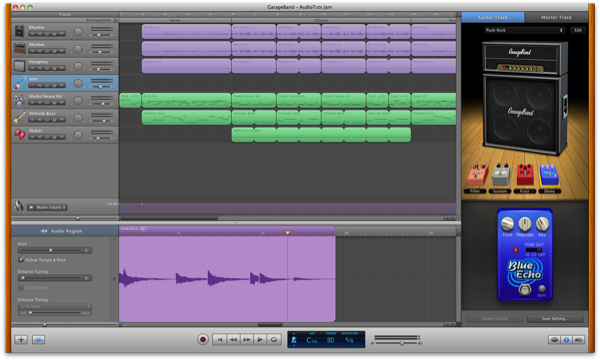
Task: Click the Edit button beside the preset
Action: click(x=578, y=30)
